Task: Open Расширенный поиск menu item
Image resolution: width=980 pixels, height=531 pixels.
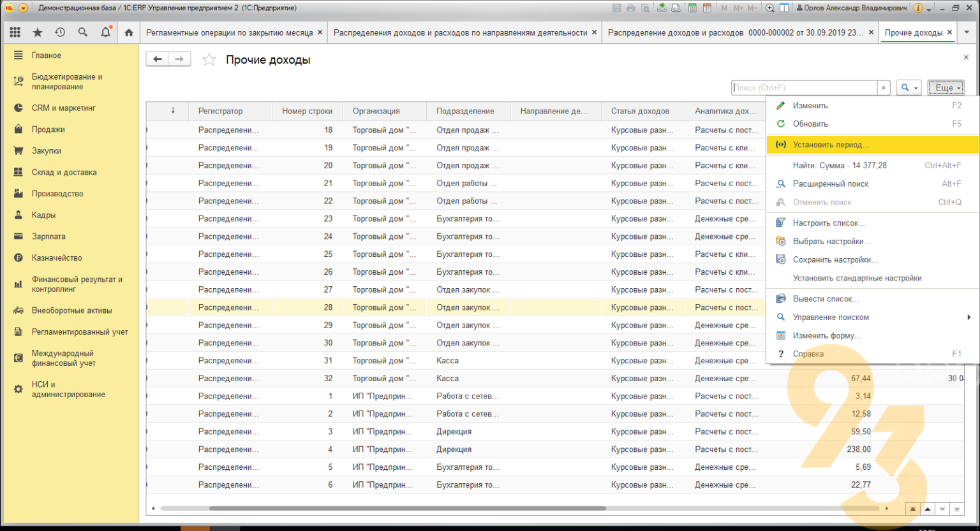Action: pyautogui.click(x=872, y=184)
